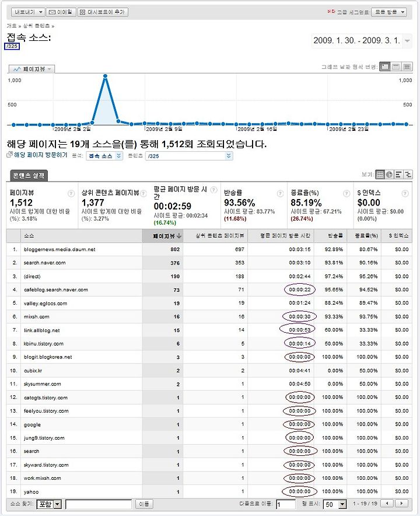Image resolution: width=420 pixels, height=516 pixels.
Task: Click link.allblog.net source row
Action: tap(209, 330)
